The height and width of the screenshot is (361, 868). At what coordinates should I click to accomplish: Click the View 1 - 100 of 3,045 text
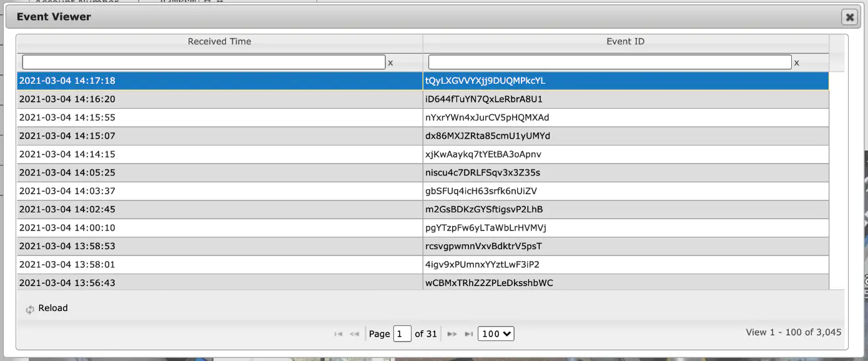[794, 332]
